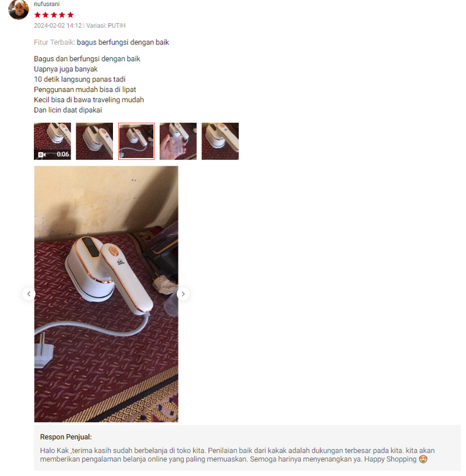The width and height of the screenshot is (466, 476).
Task: Click the video camera icon on first thumbnail
Action: click(42, 155)
